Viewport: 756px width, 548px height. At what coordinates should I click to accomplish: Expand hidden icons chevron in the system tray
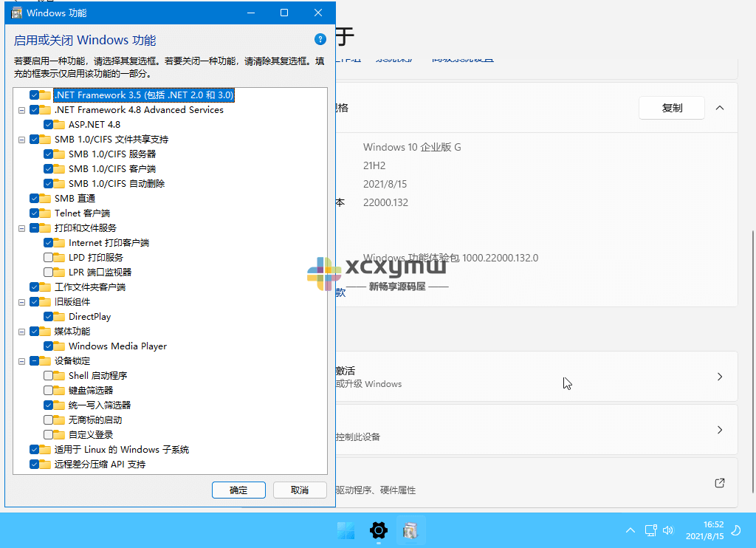pos(630,530)
